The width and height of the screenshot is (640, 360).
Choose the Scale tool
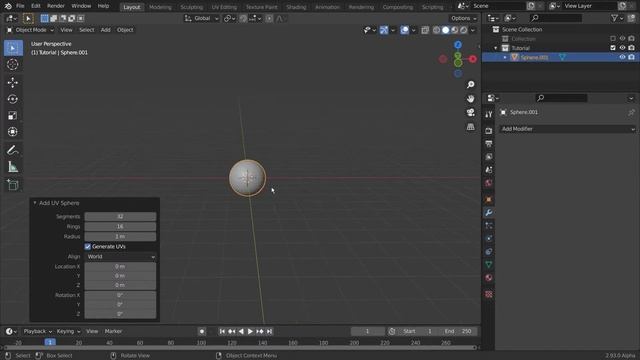click(13, 116)
